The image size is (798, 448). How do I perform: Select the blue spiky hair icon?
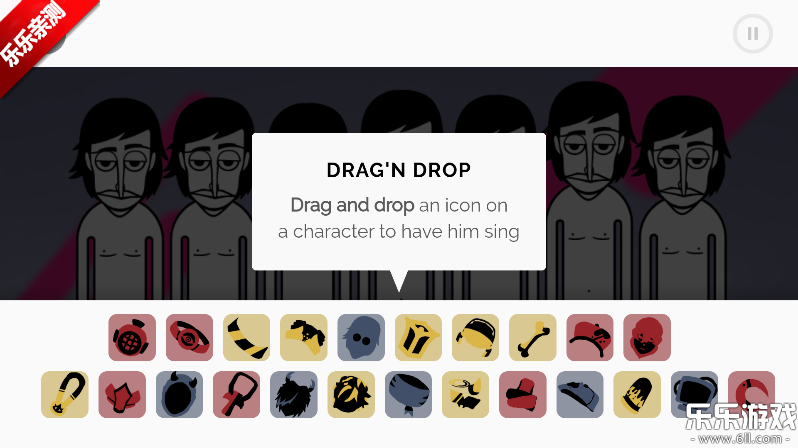point(294,395)
